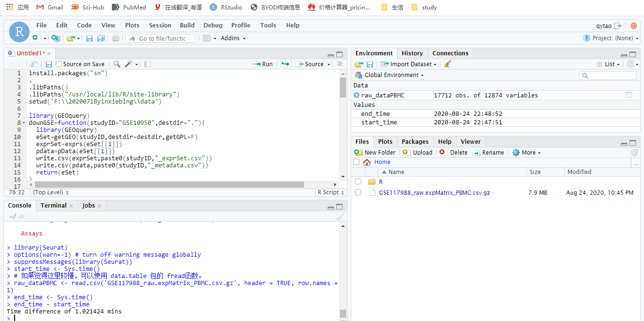Click the Environment search box

(x=609, y=75)
